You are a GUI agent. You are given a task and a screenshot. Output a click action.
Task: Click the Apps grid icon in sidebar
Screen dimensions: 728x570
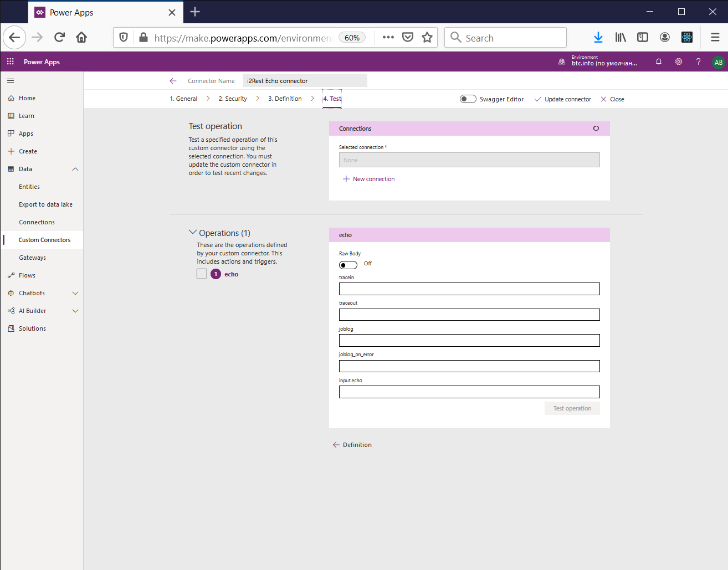(x=11, y=133)
